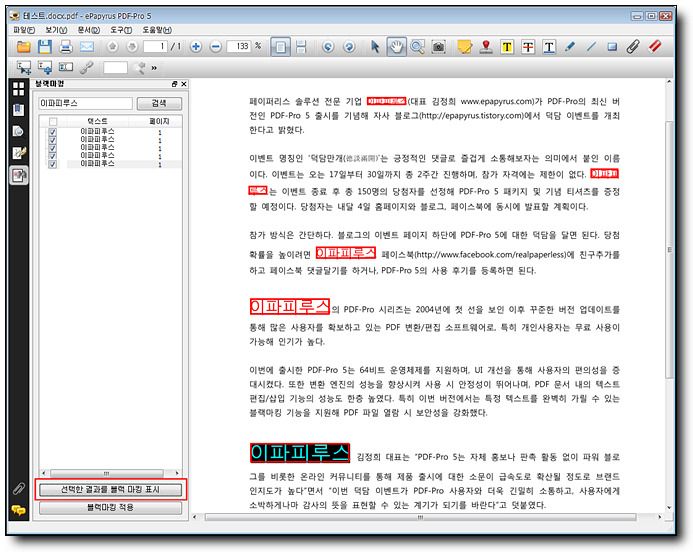Viewport: 693px width, 552px height.
Task: Open the 보기 menu
Action: point(56,30)
